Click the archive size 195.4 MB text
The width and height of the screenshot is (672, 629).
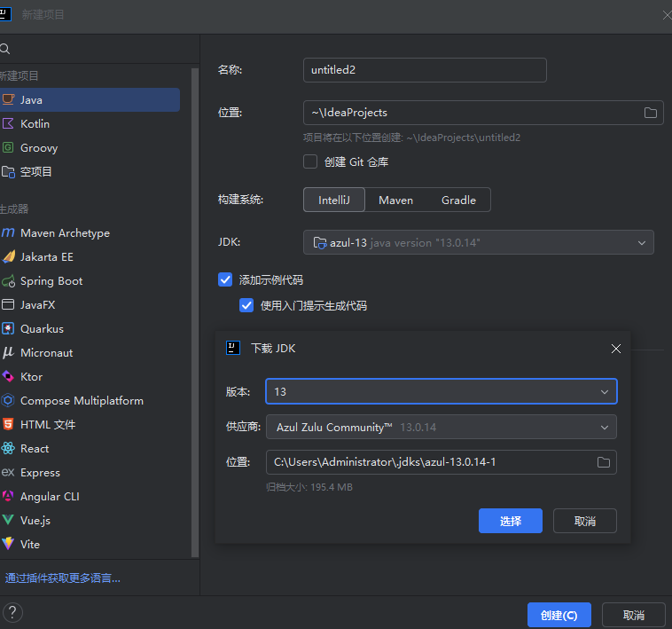coord(309,487)
